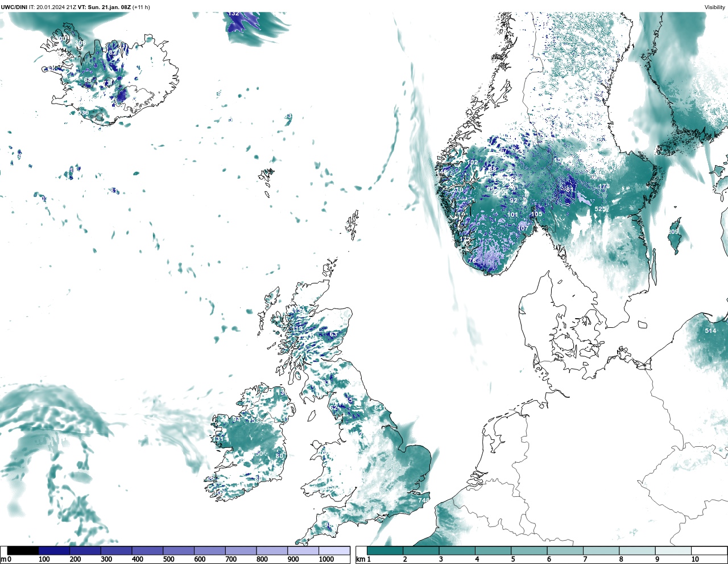The image size is (728, 564).
Task: Click the lightest 9–10 km legend swatch
Action: (x=673, y=551)
